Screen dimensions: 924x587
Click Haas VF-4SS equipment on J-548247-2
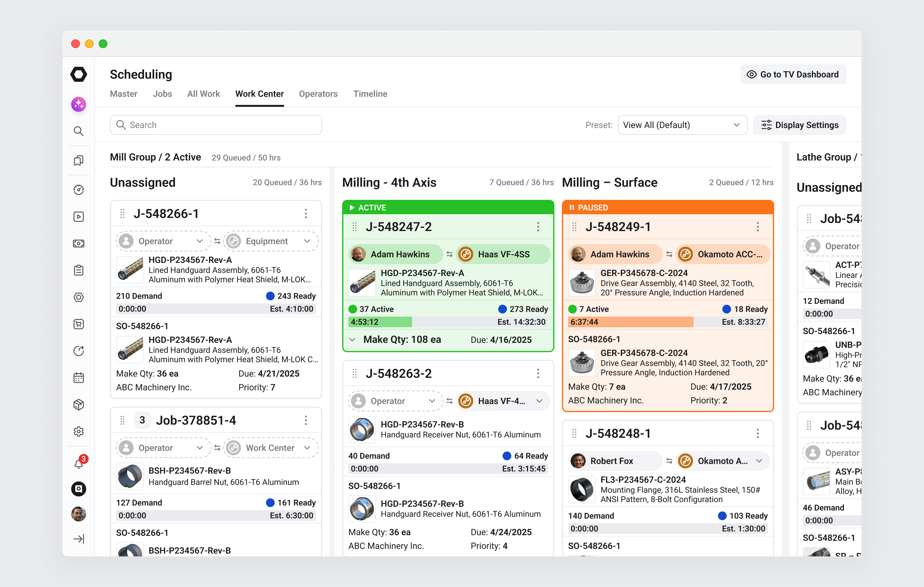click(x=503, y=254)
